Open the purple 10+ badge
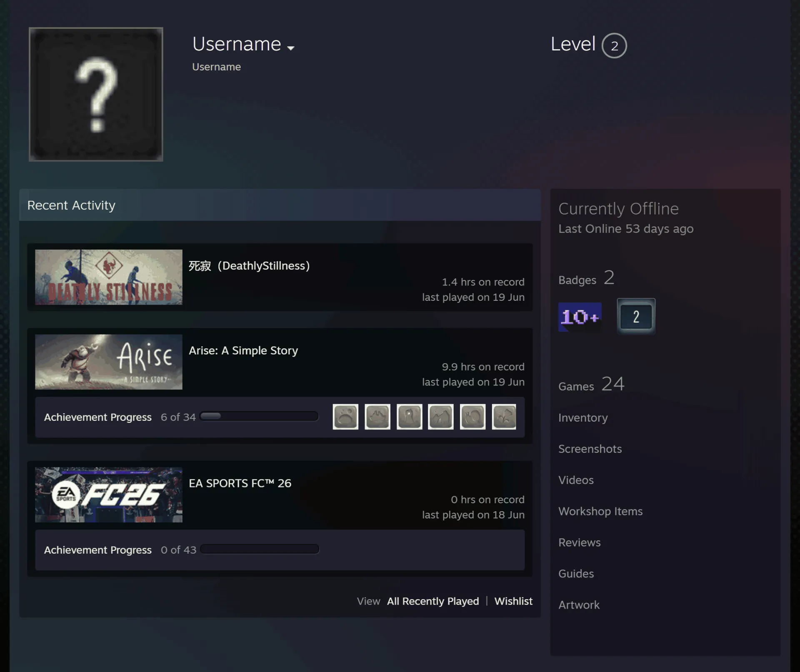 580,317
